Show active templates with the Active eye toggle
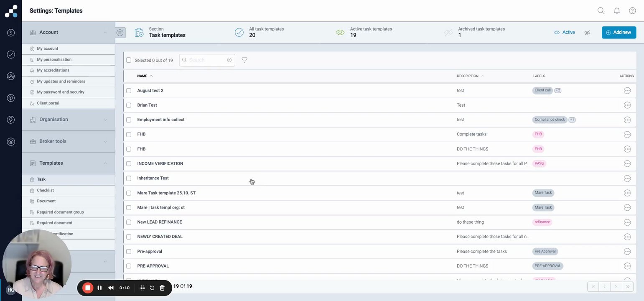The height and width of the screenshot is (301, 644). click(x=564, y=33)
